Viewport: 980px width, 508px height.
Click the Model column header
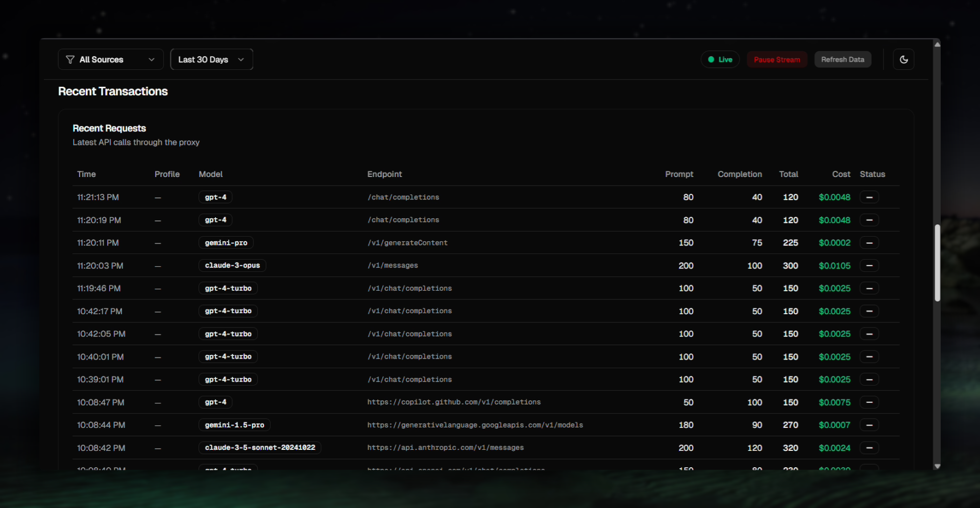tap(210, 174)
